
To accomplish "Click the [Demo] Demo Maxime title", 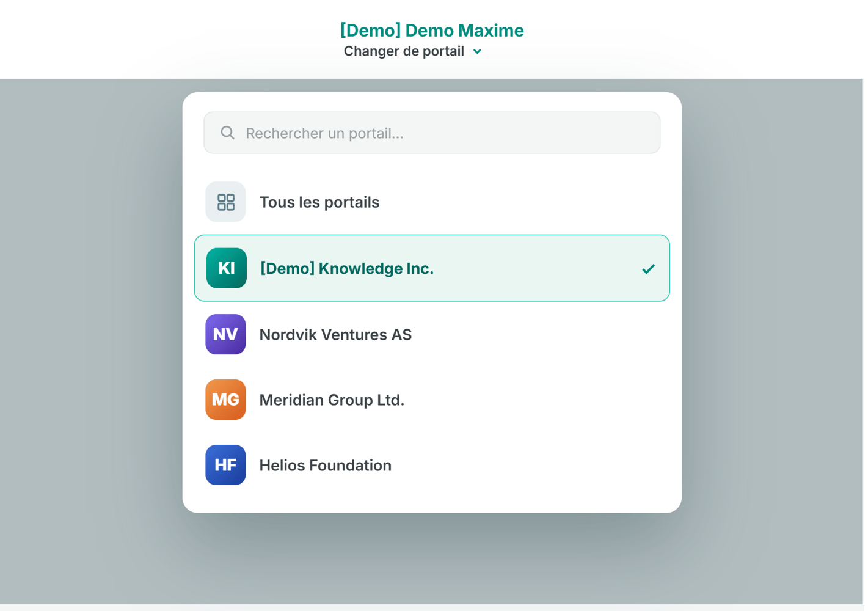I will coord(432,30).
